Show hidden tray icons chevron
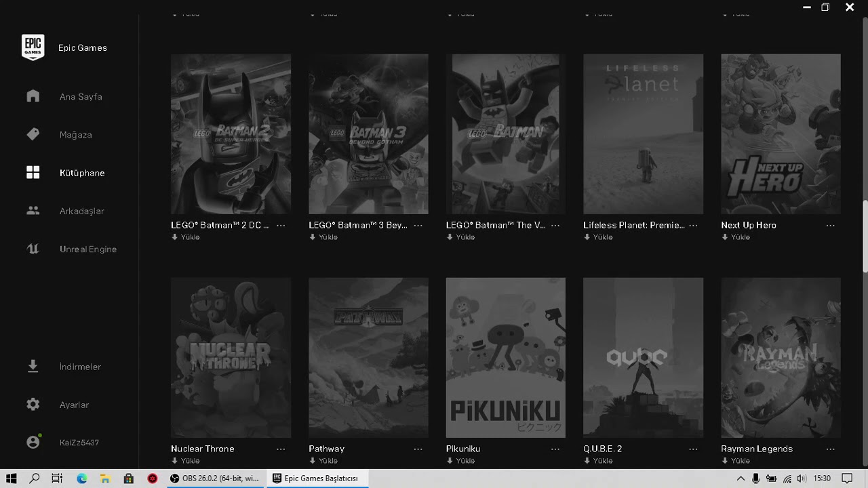 [741, 479]
